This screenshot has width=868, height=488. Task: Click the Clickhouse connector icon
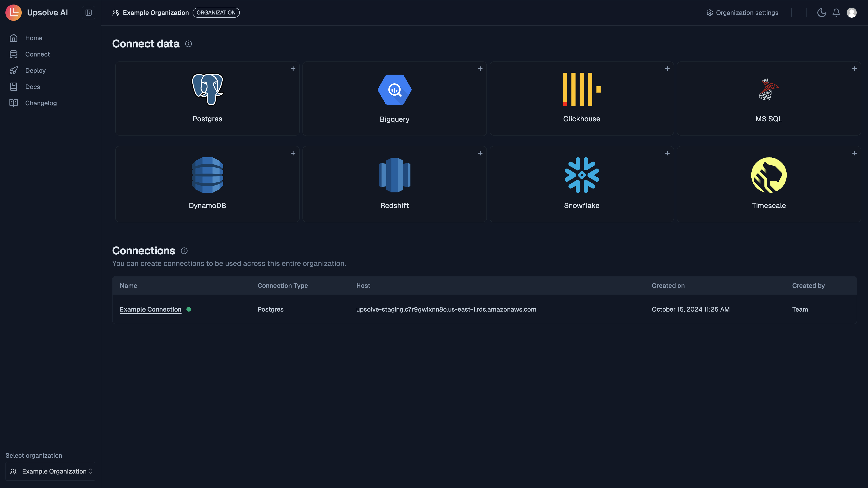[581, 90]
